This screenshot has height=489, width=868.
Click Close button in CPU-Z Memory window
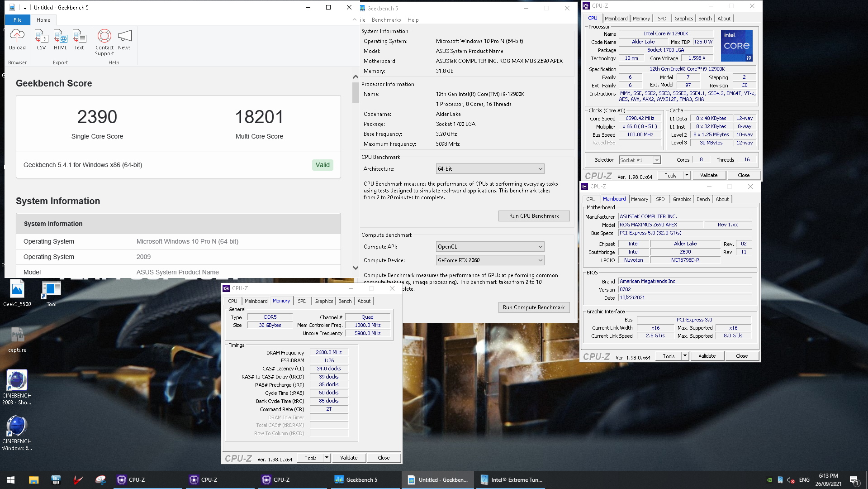(x=384, y=458)
